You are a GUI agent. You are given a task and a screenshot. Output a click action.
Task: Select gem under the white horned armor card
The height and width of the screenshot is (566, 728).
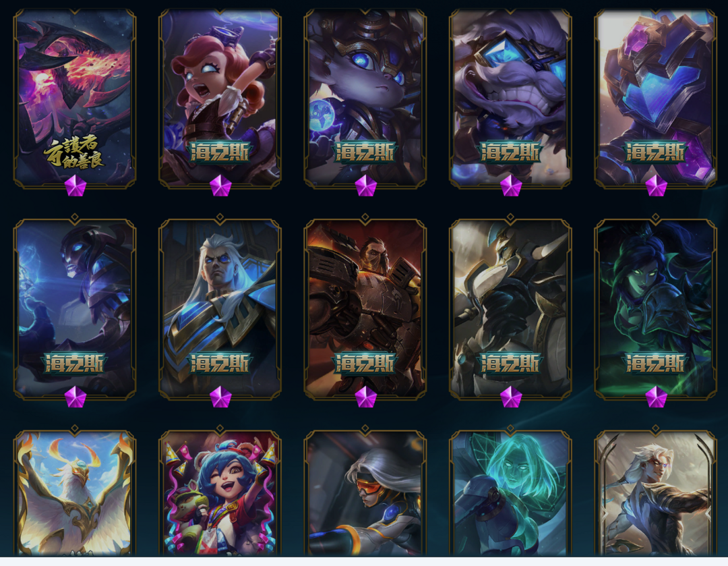(511, 397)
